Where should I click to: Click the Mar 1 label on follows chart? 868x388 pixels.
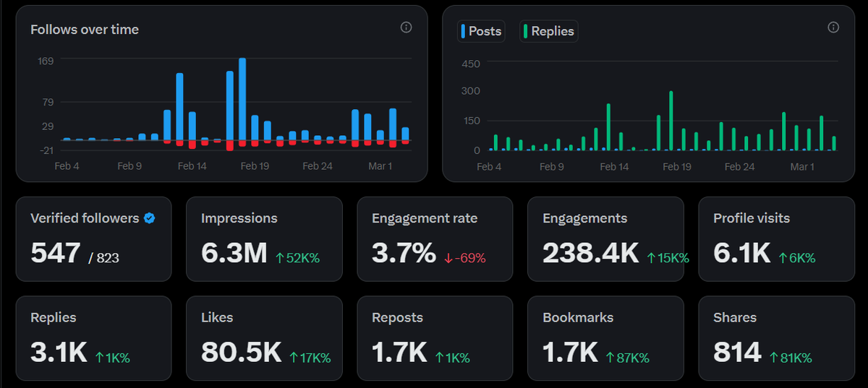380,166
